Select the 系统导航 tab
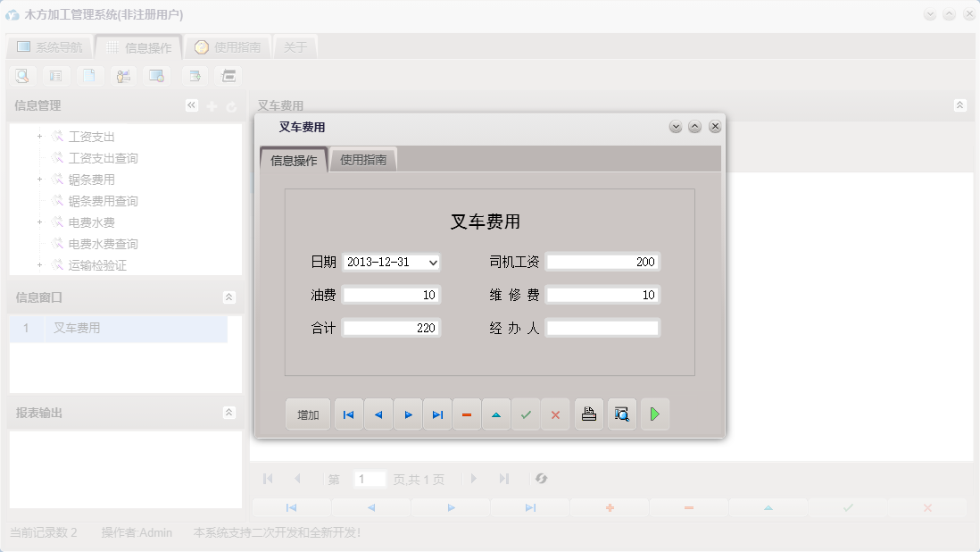Screen dimensions: 980x552 click(49, 46)
